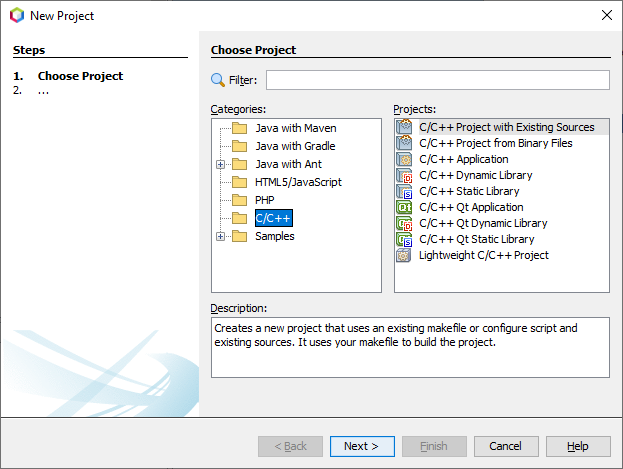Select the C/C++ Qt Static Library icon
This screenshot has height=469, width=623.
(x=404, y=239)
